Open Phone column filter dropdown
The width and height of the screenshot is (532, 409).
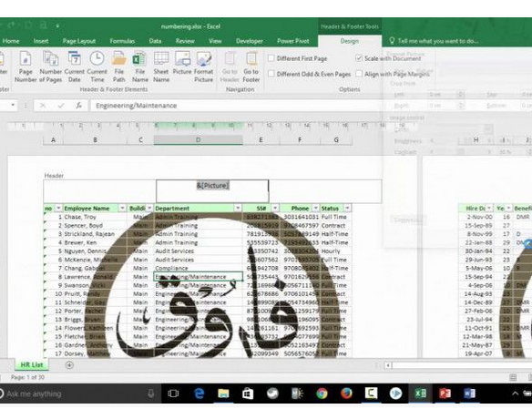(315, 208)
